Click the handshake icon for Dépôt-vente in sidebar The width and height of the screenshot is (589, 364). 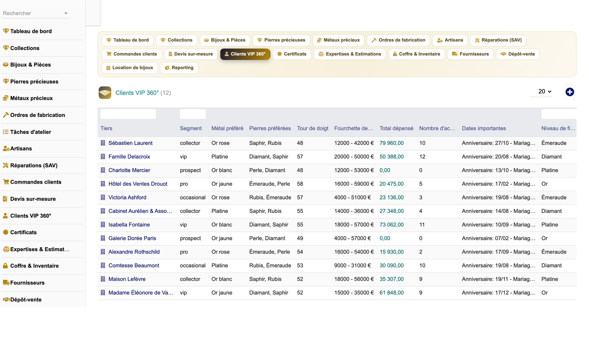tap(6, 299)
